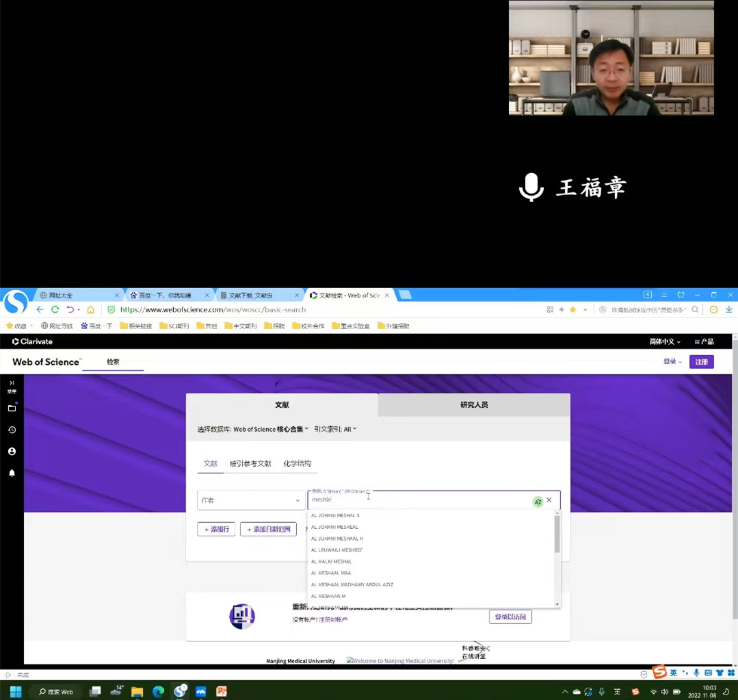Open PowerPoint from the taskbar
The height and width of the screenshot is (700, 738).
point(221,692)
